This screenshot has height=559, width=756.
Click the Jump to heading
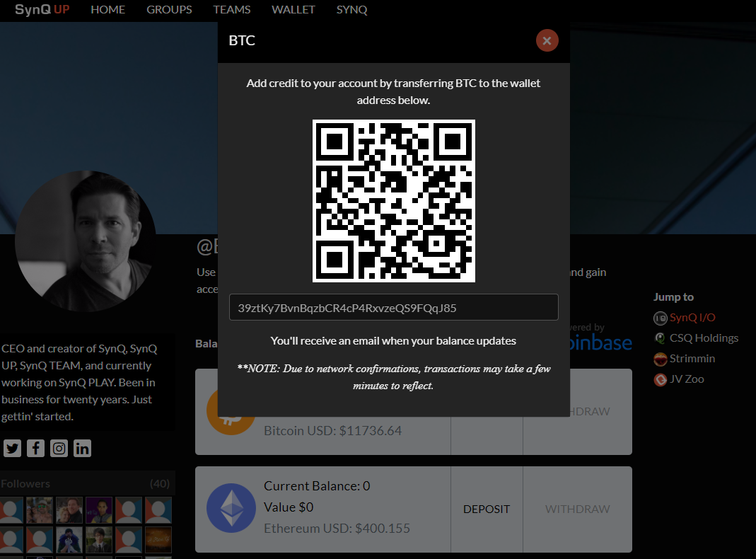tap(673, 297)
